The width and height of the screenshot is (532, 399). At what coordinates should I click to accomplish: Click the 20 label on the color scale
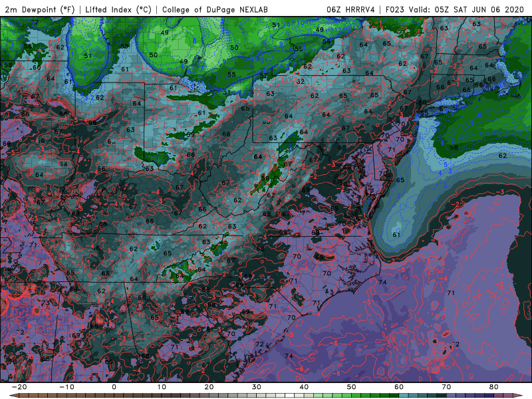pyautogui.click(x=209, y=387)
